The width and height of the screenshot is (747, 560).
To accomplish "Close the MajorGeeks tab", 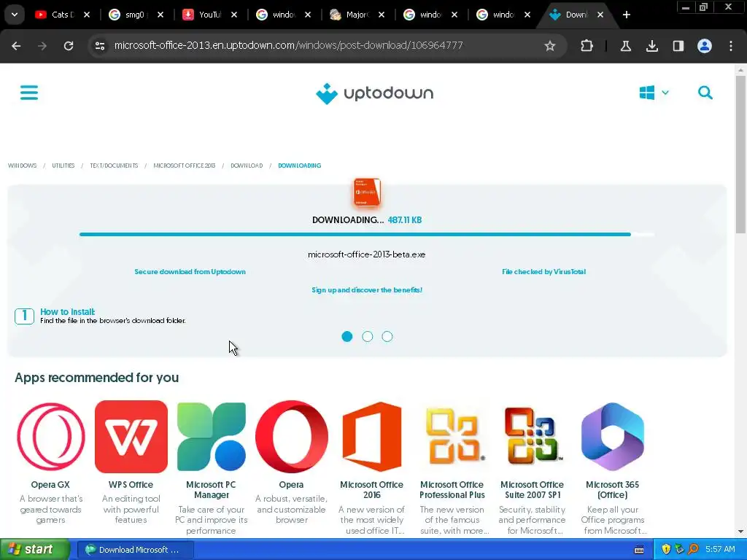I will click(x=381, y=15).
